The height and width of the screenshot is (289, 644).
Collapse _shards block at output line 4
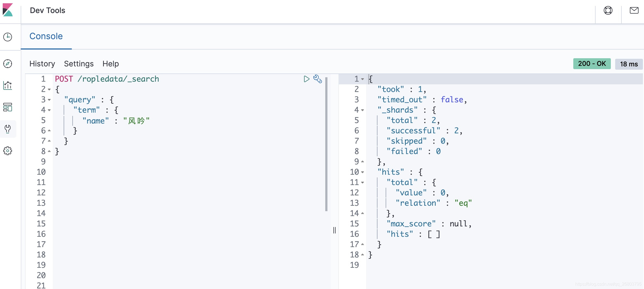[x=363, y=110]
